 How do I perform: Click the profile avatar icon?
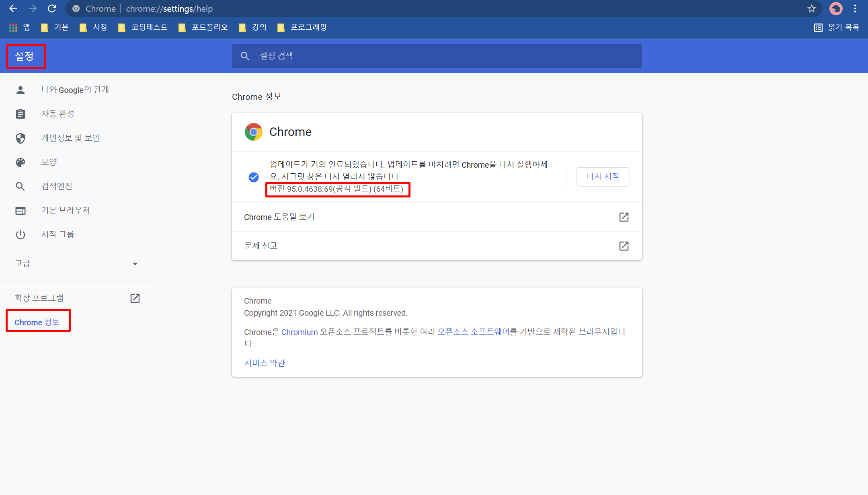836,8
